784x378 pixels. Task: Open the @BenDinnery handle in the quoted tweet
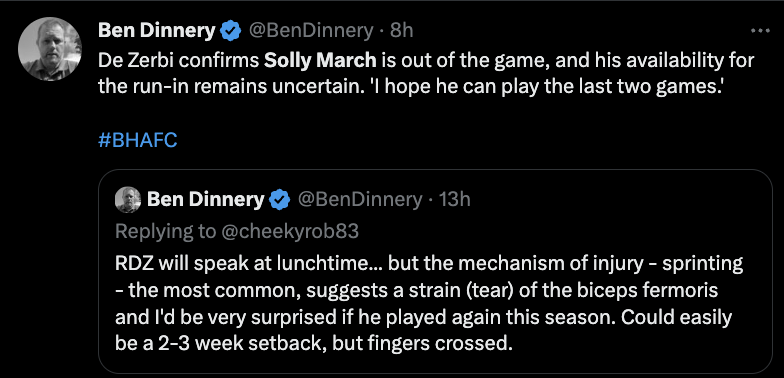pos(360,200)
